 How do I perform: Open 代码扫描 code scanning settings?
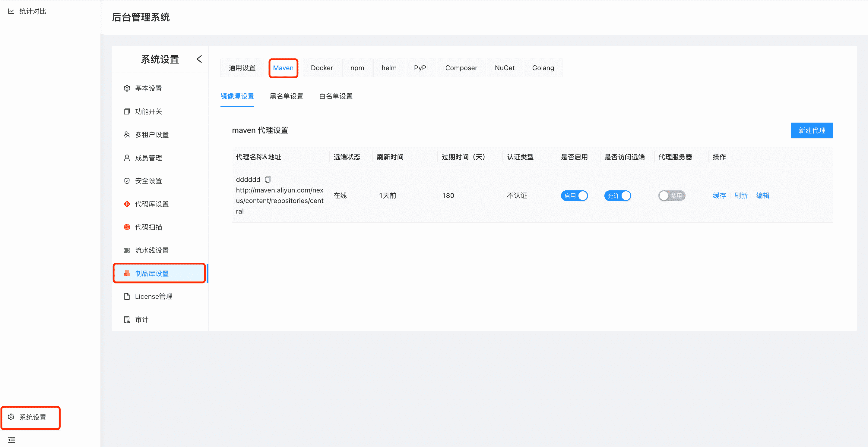[149, 227]
